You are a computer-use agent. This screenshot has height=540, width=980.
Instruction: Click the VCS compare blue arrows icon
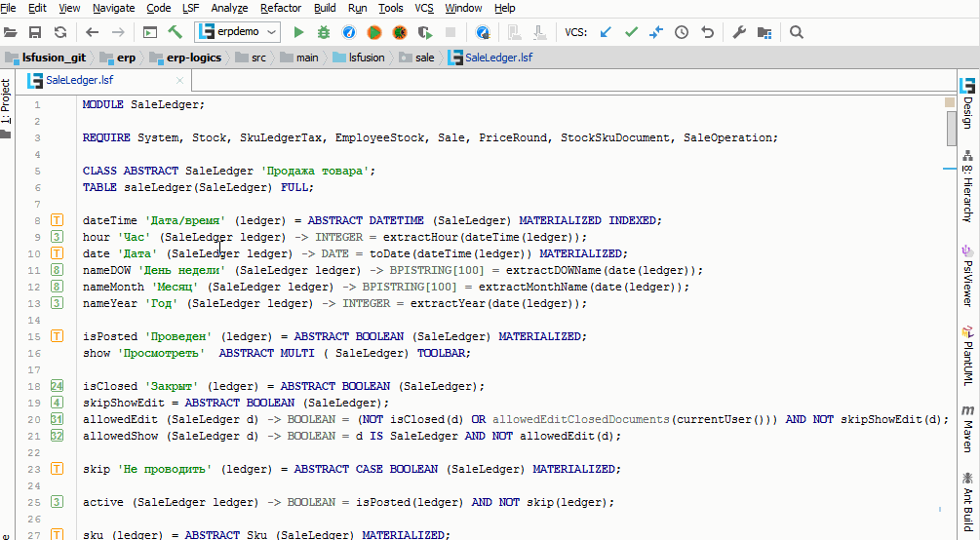tap(656, 32)
